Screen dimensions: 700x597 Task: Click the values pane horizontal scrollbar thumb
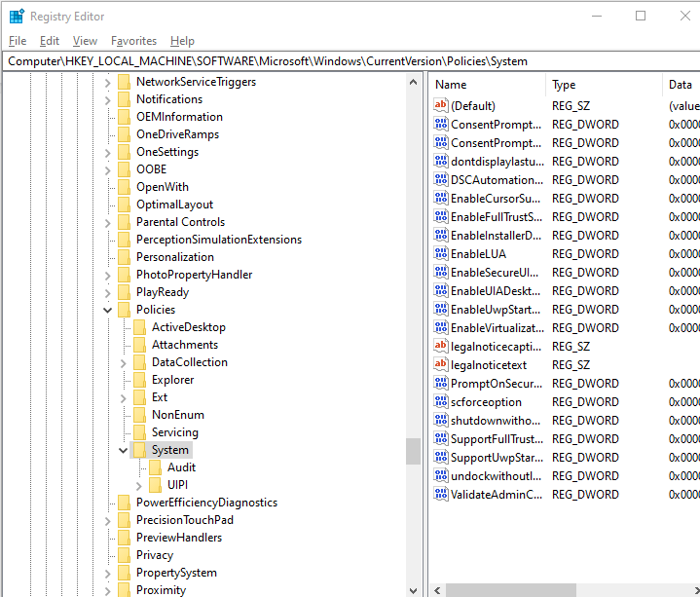pyautogui.click(x=511, y=590)
